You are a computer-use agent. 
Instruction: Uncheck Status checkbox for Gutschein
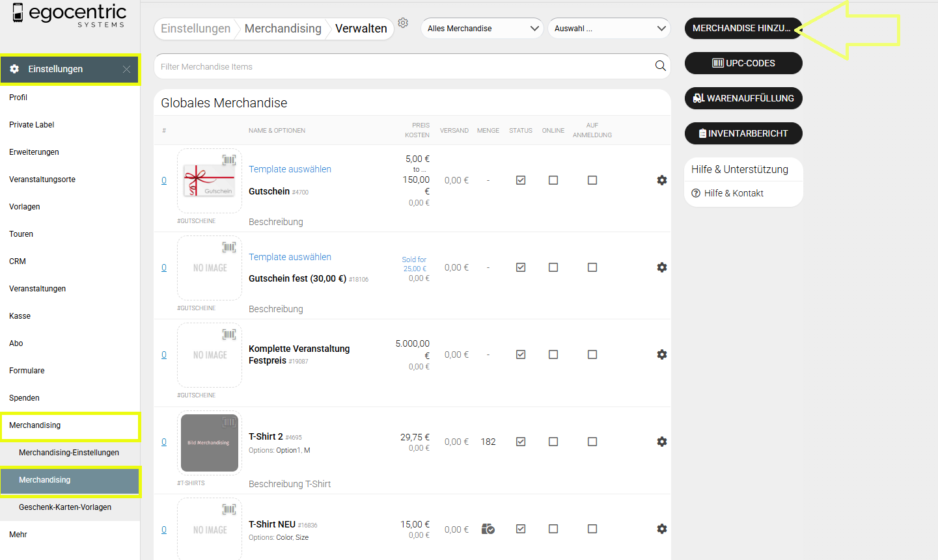click(521, 180)
